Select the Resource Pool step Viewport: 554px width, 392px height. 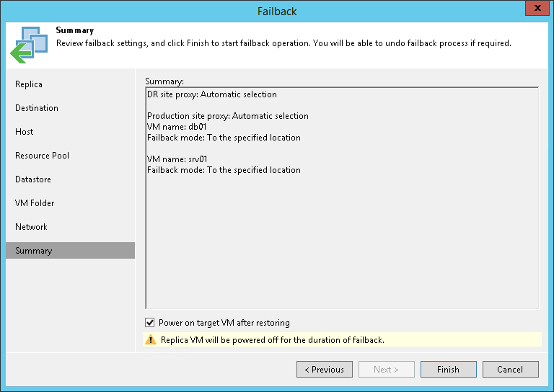coord(43,156)
